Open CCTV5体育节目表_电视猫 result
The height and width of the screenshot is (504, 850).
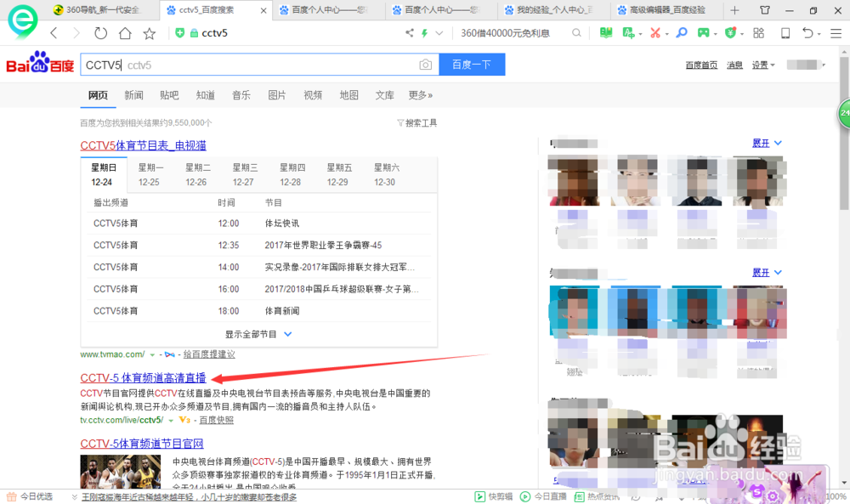tap(143, 145)
